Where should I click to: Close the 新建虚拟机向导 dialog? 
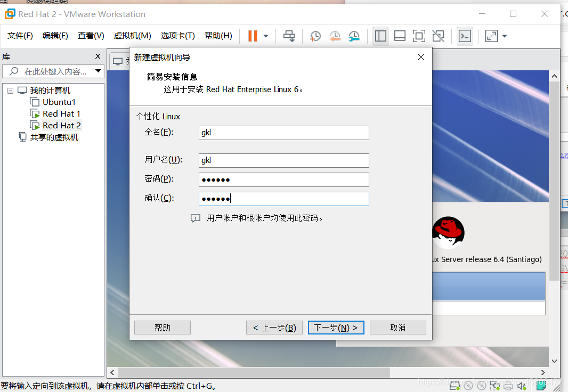click(420, 57)
